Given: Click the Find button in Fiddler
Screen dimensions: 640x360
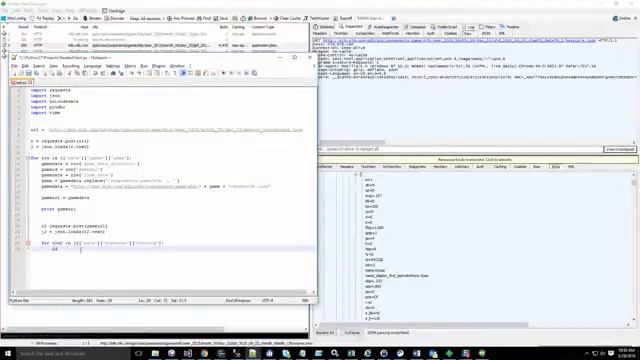Looking at the screenshot, I should (204, 18).
